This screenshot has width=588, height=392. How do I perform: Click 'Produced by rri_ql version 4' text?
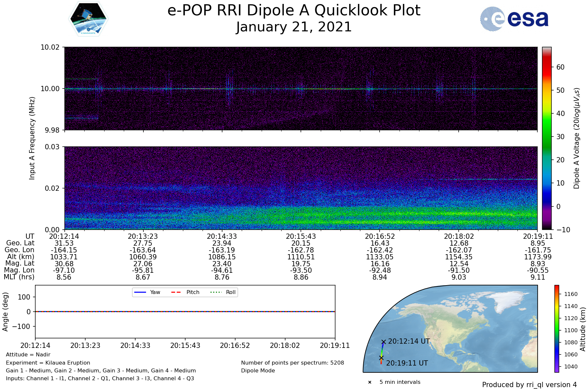(x=529, y=385)
